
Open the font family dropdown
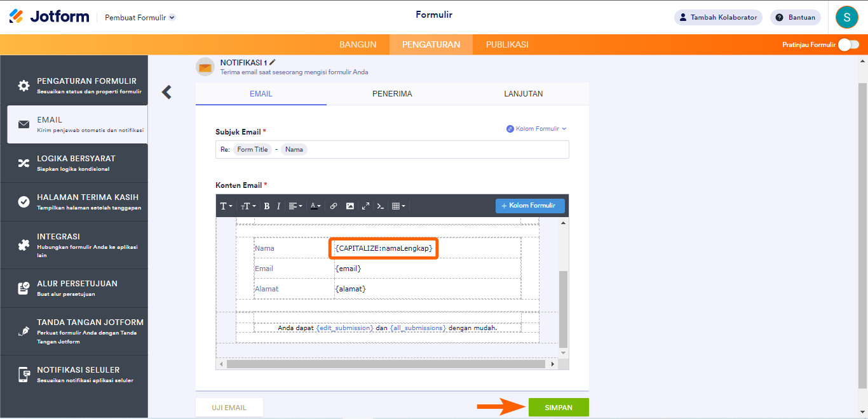click(226, 206)
